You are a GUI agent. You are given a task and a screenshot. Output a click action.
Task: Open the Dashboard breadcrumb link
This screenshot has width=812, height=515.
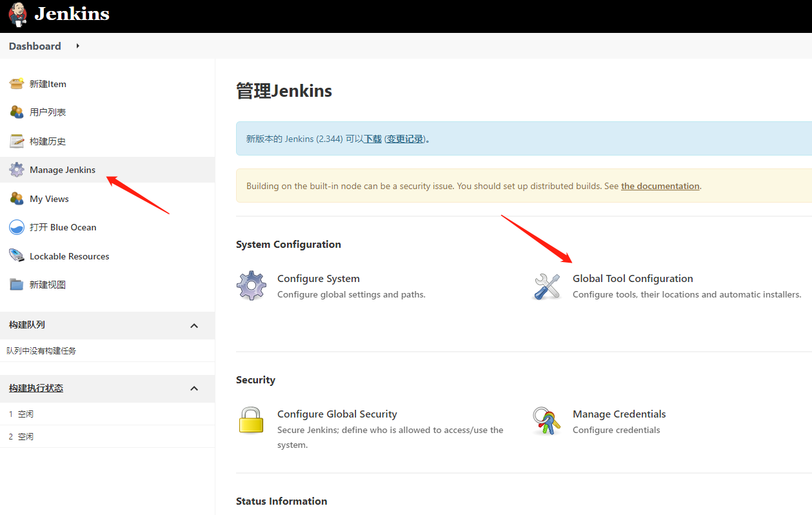(x=35, y=46)
